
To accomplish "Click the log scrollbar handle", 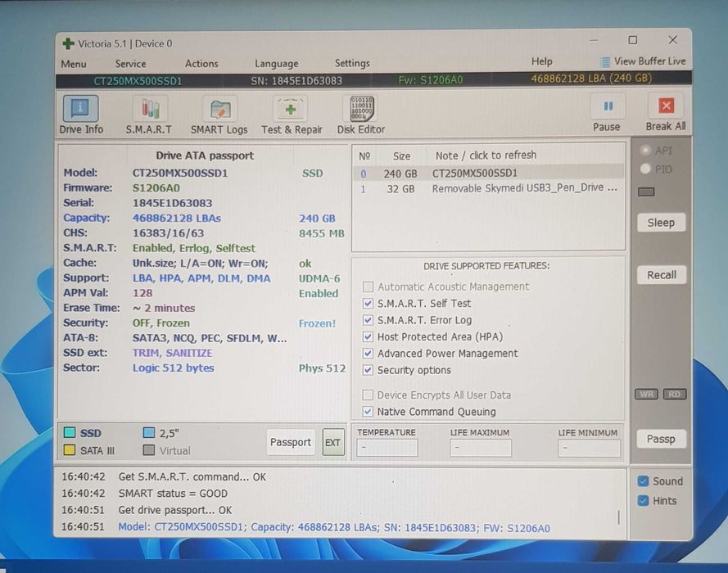I will (618, 517).
